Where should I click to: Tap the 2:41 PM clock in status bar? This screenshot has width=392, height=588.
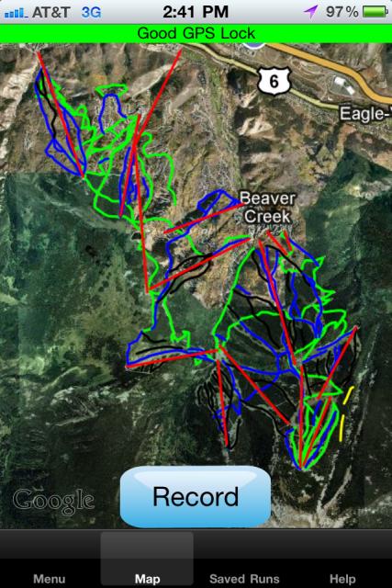196,12
